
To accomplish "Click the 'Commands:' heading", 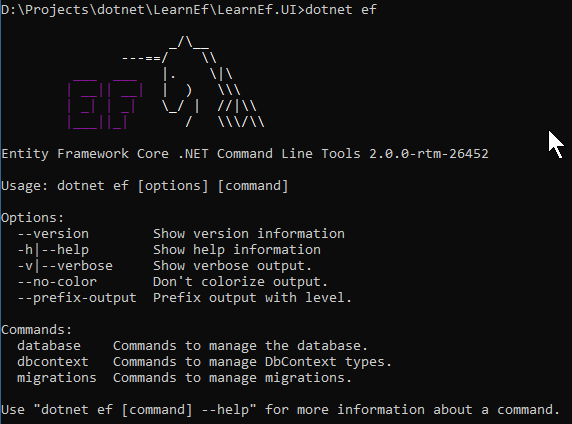I will click(37, 330).
